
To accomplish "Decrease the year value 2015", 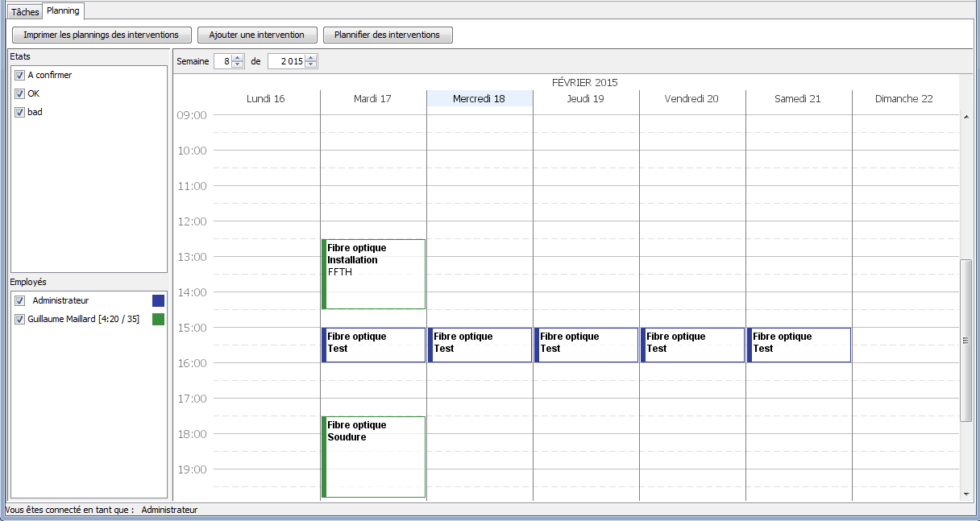I will point(311,64).
